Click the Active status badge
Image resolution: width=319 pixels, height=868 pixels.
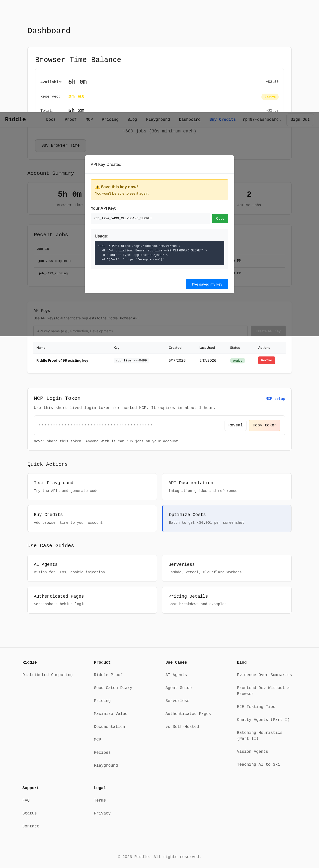[238, 360]
